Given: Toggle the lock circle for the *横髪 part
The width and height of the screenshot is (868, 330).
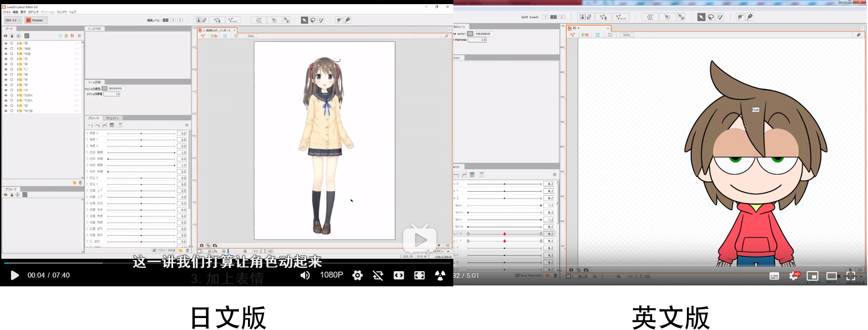Looking at the screenshot, I should [12, 48].
